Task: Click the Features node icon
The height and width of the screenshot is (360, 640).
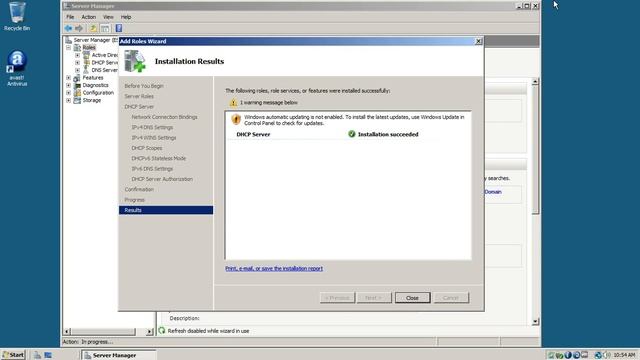Action: click(x=77, y=78)
